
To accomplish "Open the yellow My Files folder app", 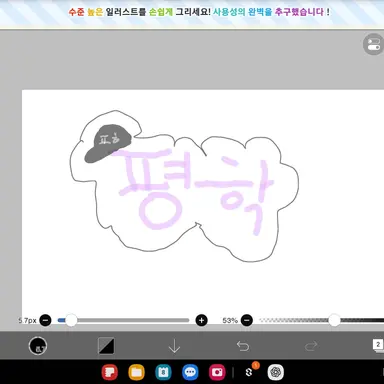I will [136, 372].
